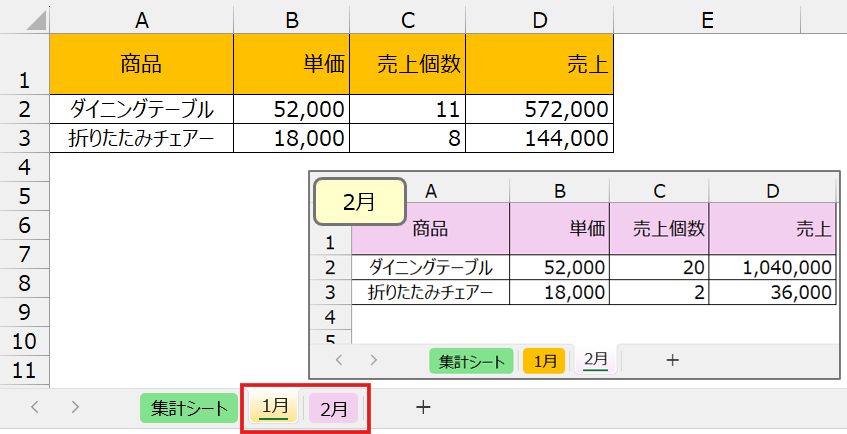Screen dimensions: 847x434
Task: Select row 2 header
Action: [x=24, y=109]
